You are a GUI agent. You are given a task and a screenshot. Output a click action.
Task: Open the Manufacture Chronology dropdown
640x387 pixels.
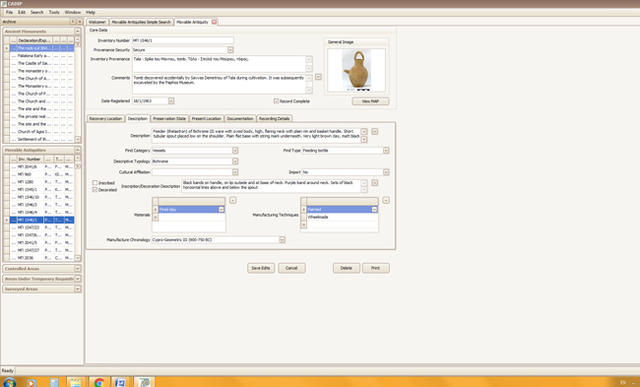coord(282,240)
